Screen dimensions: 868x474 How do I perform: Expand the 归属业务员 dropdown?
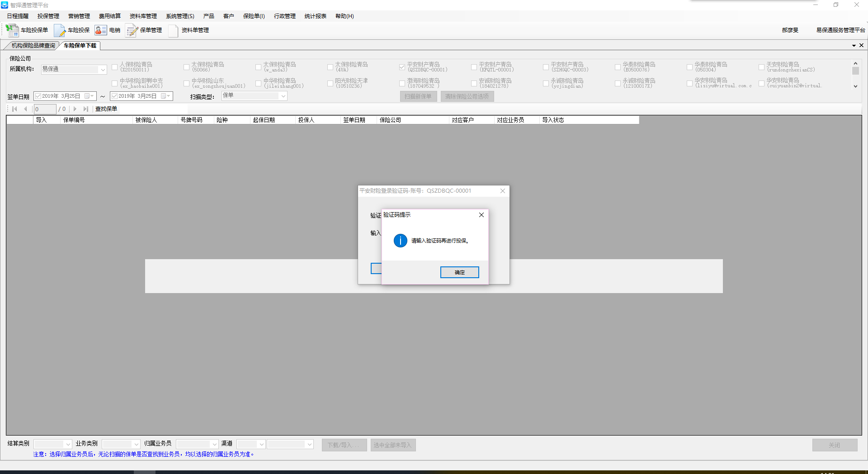tap(215, 444)
